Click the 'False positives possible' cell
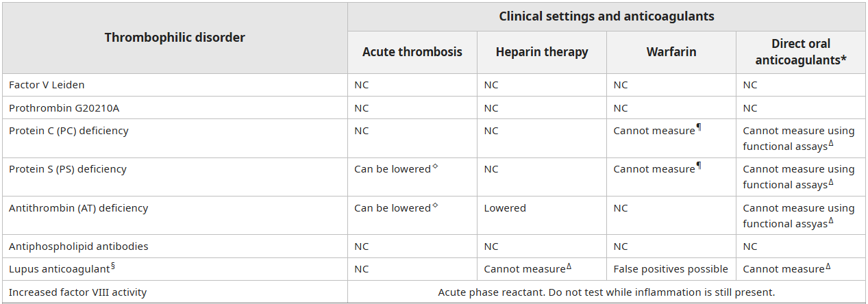 [x=671, y=269]
